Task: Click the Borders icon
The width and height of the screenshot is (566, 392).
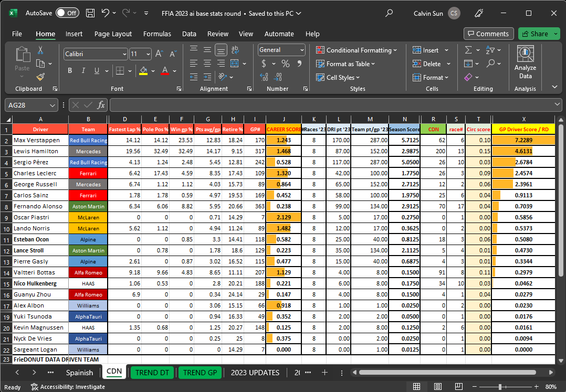Action: tap(120, 71)
